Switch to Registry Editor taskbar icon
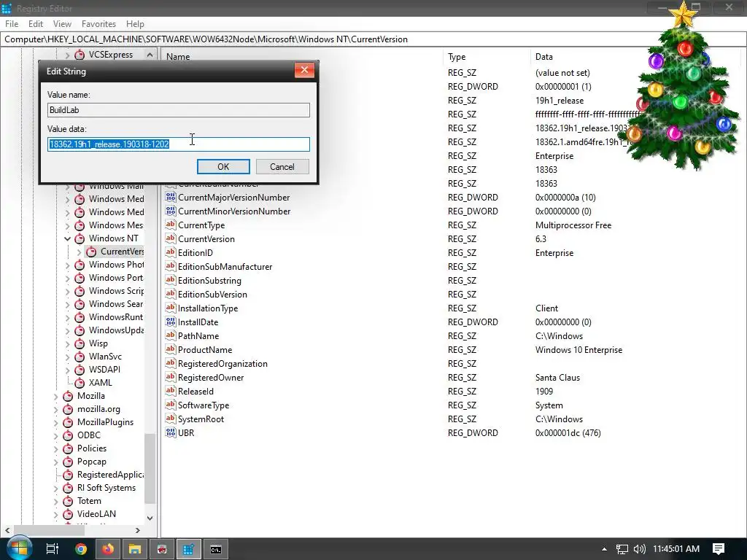 click(x=189, y=549)
